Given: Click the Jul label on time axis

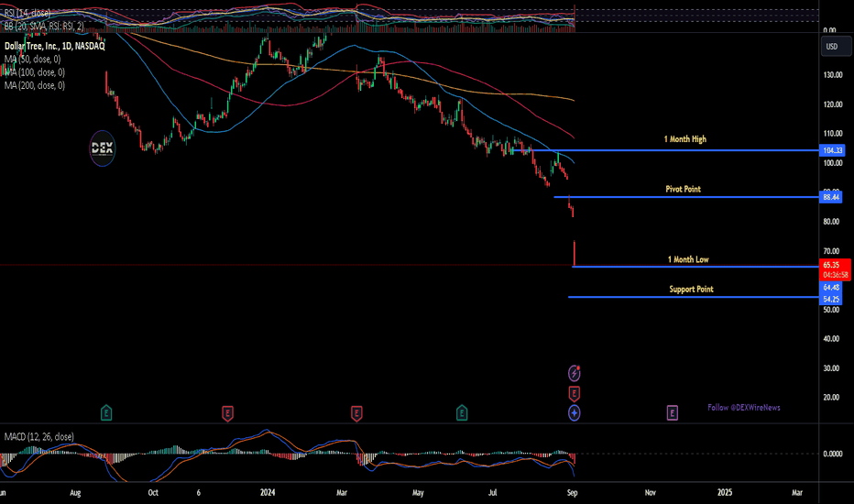Looking at the screenshot, I should [492, 493].
